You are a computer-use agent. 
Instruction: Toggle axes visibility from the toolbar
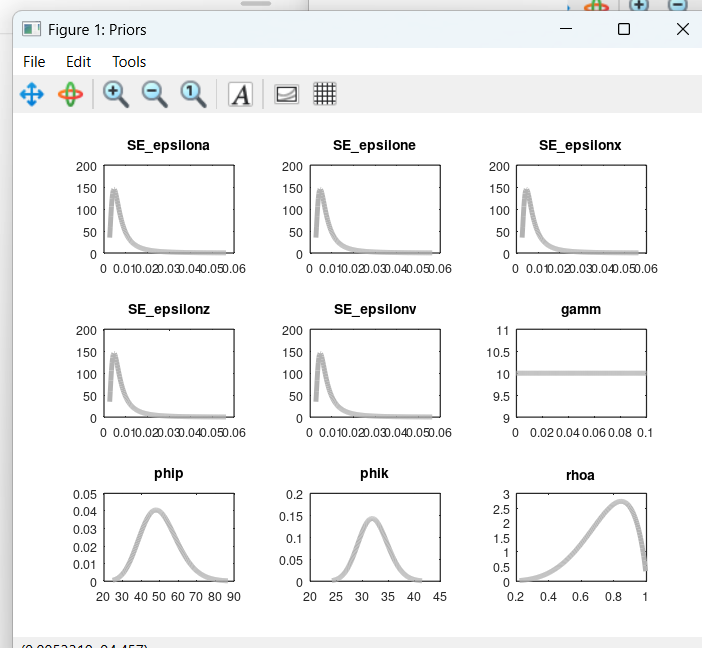(x=287, y=95)
